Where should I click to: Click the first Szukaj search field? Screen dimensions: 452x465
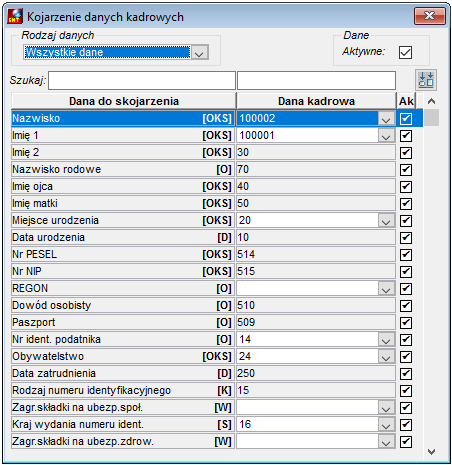point(142,80)
